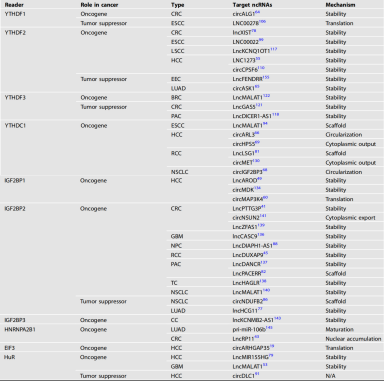Open the citation beside LncDIAPH1-AS1
This screenshot has width=384, height=381.
coord(275,244)
